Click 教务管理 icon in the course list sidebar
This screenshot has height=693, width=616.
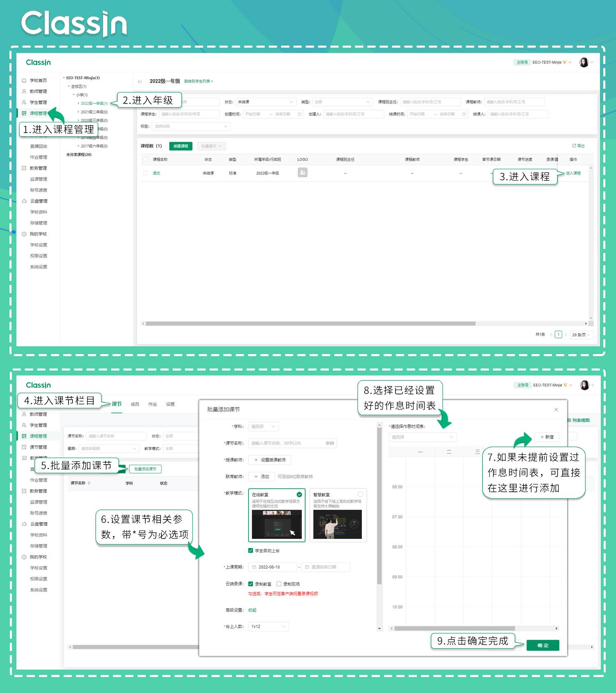pos(24,168)
